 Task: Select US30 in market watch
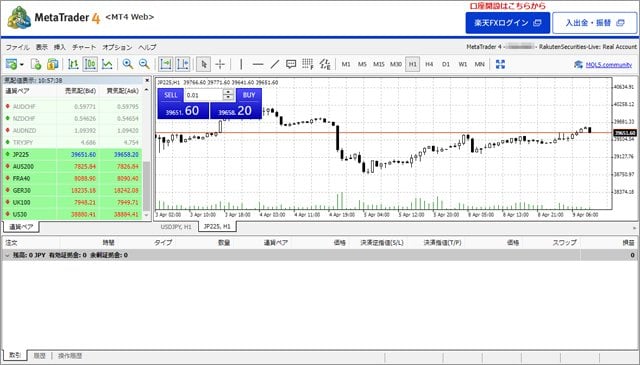(72, 214)
